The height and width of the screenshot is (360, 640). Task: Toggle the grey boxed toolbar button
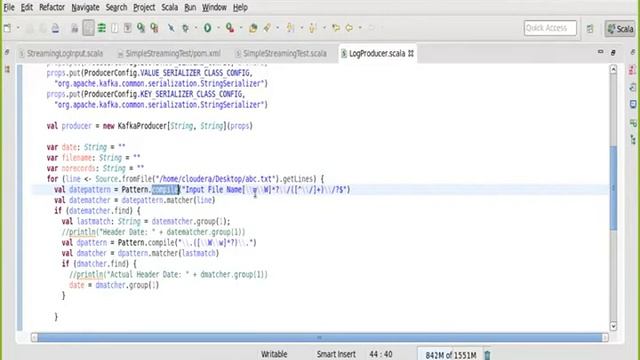click(127, 28)
